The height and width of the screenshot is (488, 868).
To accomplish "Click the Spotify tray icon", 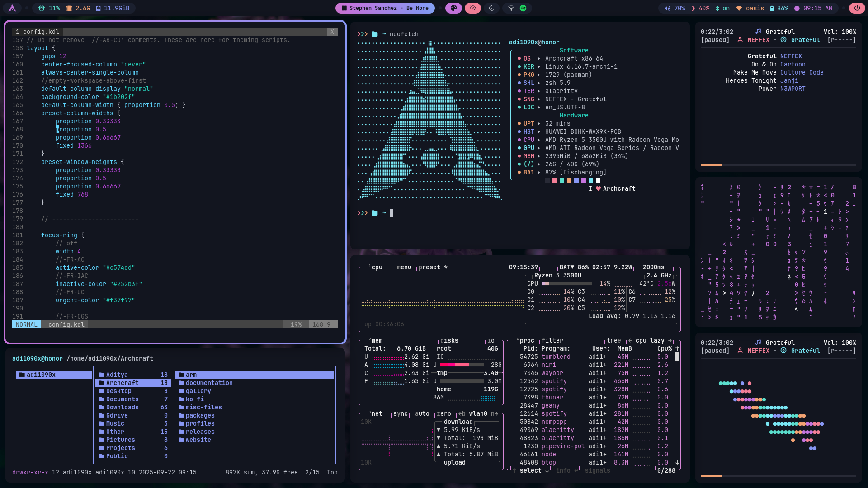I will click(x=523, y=8).
